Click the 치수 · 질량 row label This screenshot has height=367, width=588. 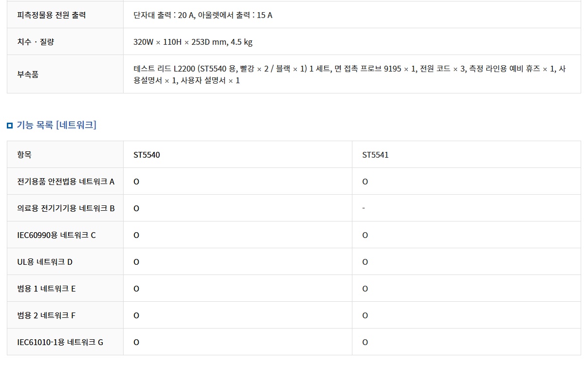[36, 42]
